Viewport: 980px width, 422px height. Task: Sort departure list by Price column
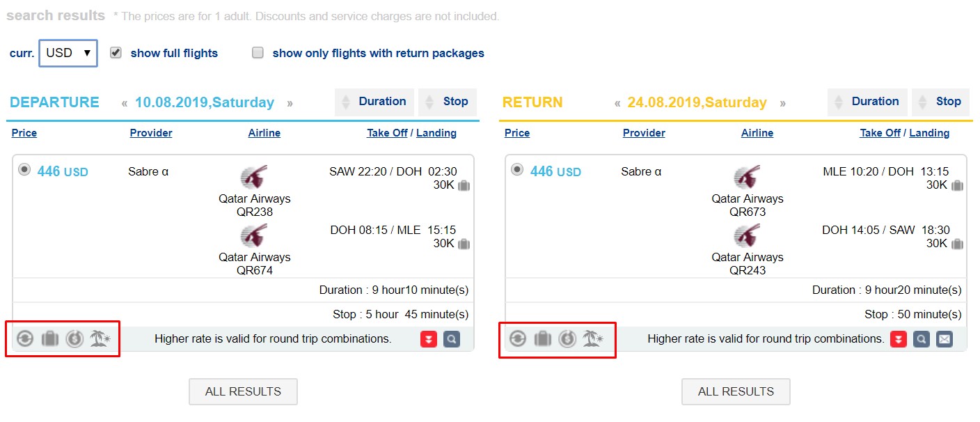[24, 133]
